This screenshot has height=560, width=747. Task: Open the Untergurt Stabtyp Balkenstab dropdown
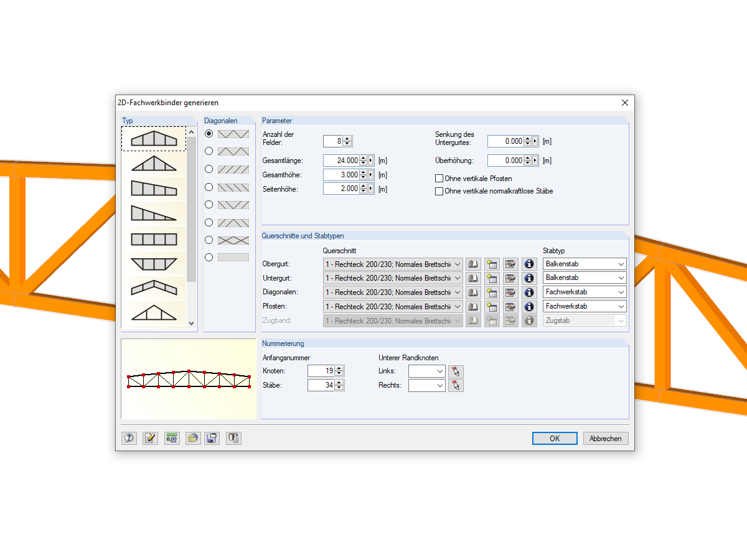coord(585,278)
